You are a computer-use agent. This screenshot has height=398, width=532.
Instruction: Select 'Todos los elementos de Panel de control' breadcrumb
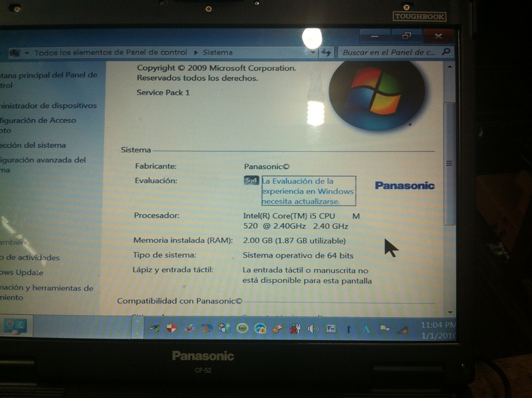110,53
